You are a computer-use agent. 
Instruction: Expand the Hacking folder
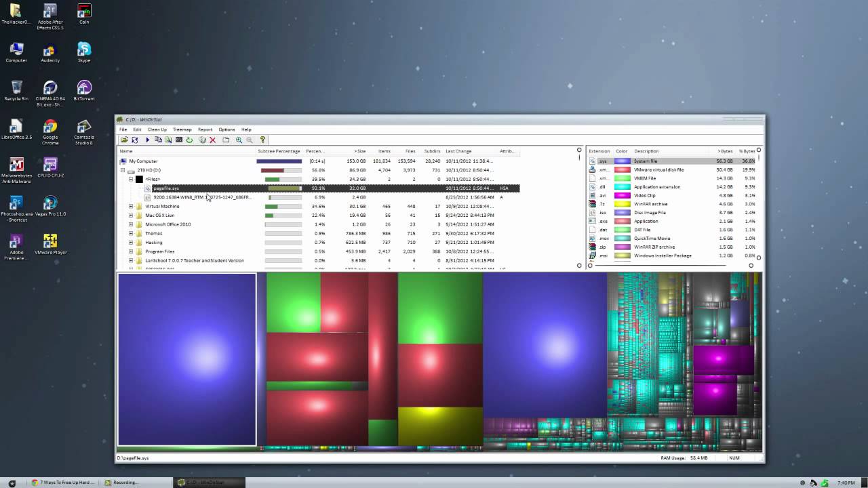point(131,242)
